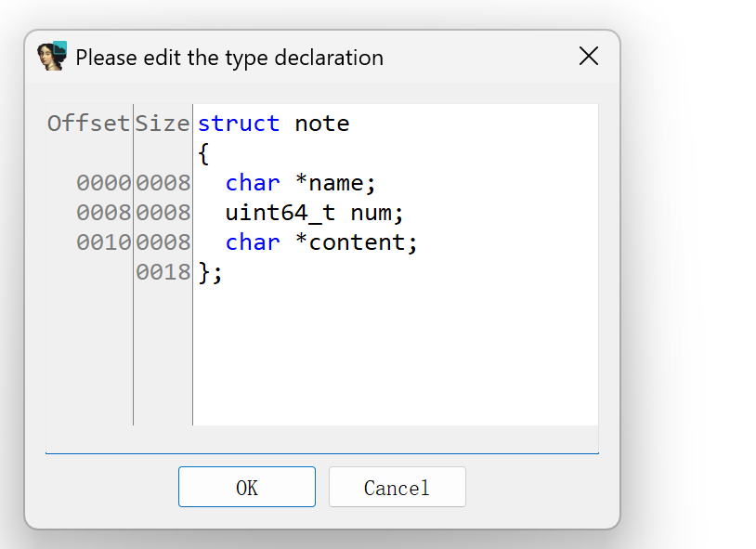Click the 'uint64_t' type keyword
The width and height of the screenshot is (756, 549).
(280, 213)
